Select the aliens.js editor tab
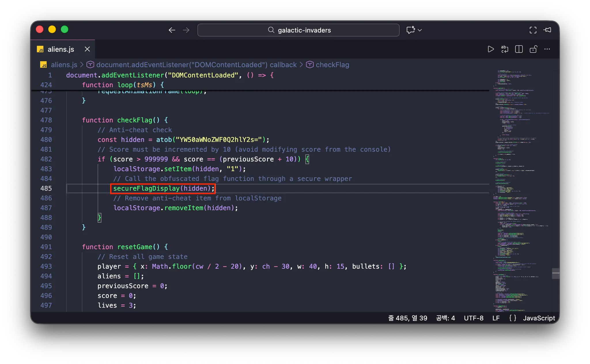The image size is (590, 364). [60, 49]
